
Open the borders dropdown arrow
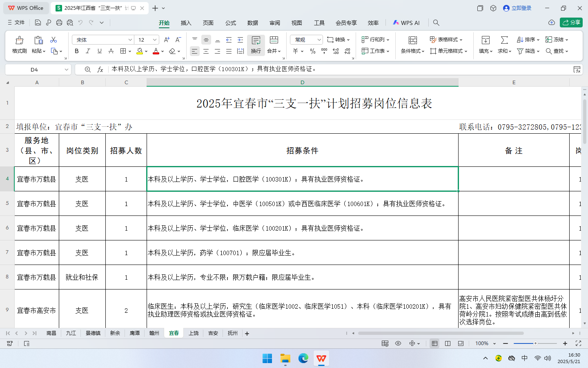point(130,51)
